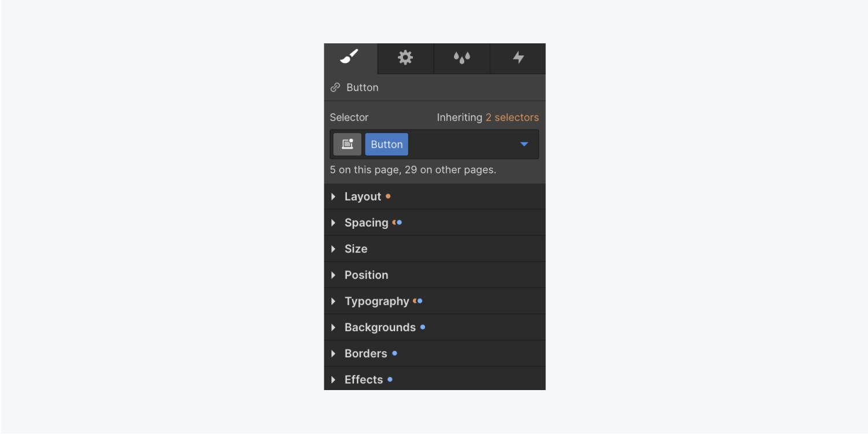Open the Element Settings gear tab
This screenshot has width=868, height=434.
[405, 58]
